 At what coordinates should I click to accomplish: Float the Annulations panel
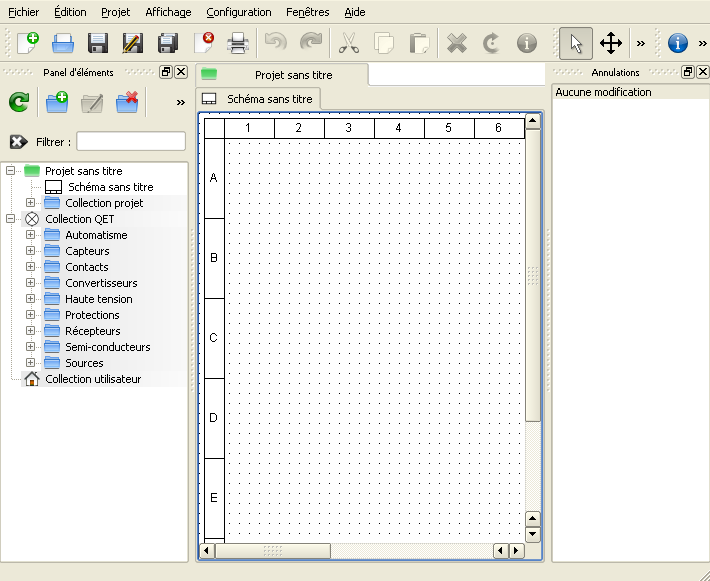(x=688, y=72)
